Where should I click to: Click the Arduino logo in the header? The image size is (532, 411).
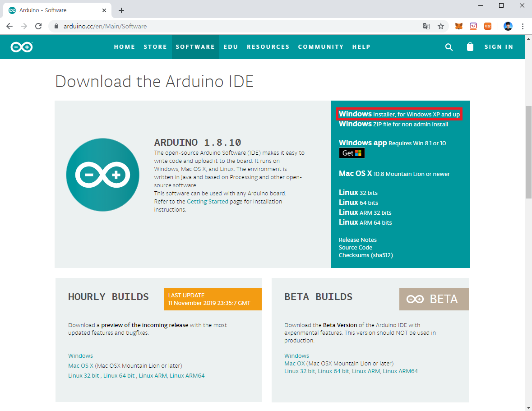tap(21, 47)
